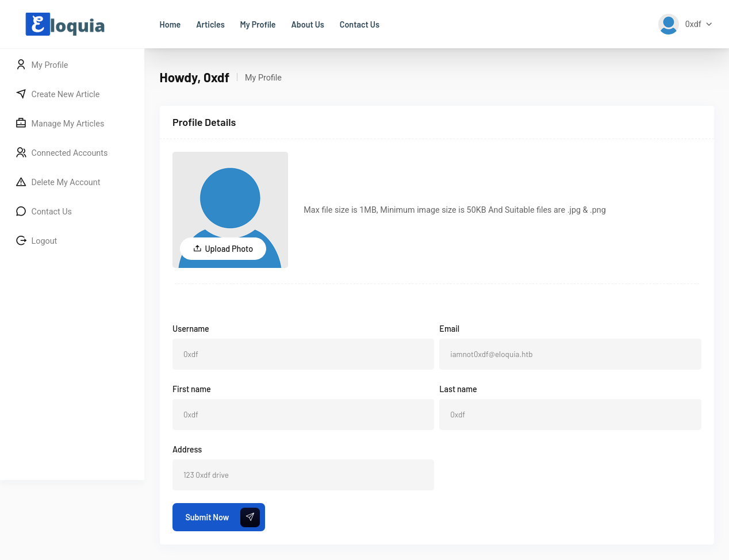Select the Delete My Account sidebar link

(66, 182)
